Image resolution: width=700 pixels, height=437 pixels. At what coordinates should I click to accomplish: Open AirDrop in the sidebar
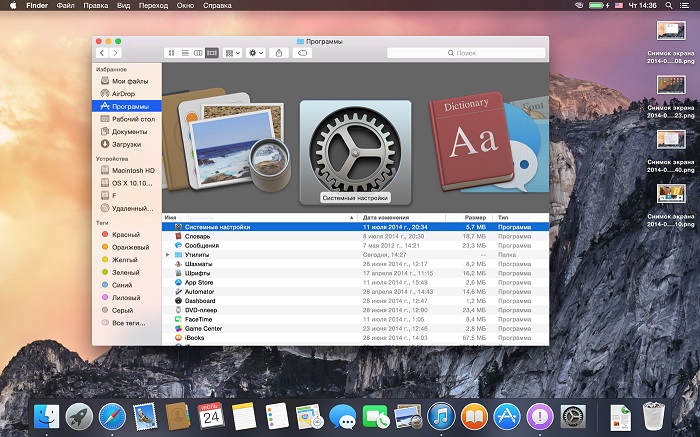tap(127, 94)
